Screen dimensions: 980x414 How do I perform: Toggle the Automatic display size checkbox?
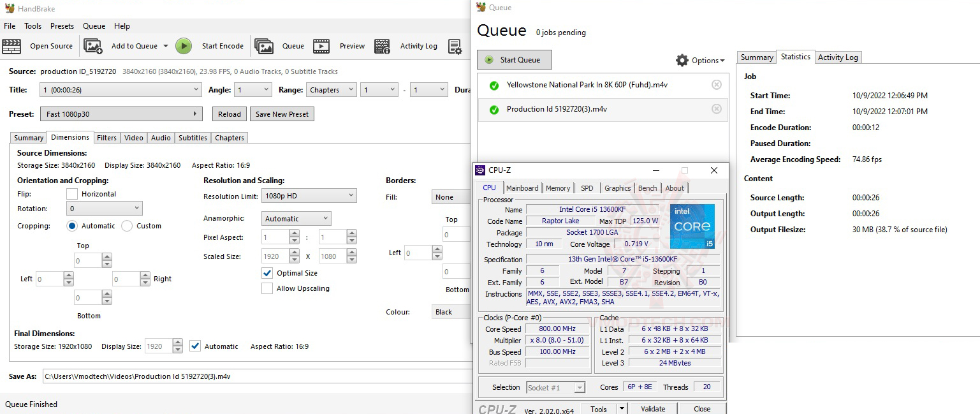pyautogui.click(x=195, y=346)
